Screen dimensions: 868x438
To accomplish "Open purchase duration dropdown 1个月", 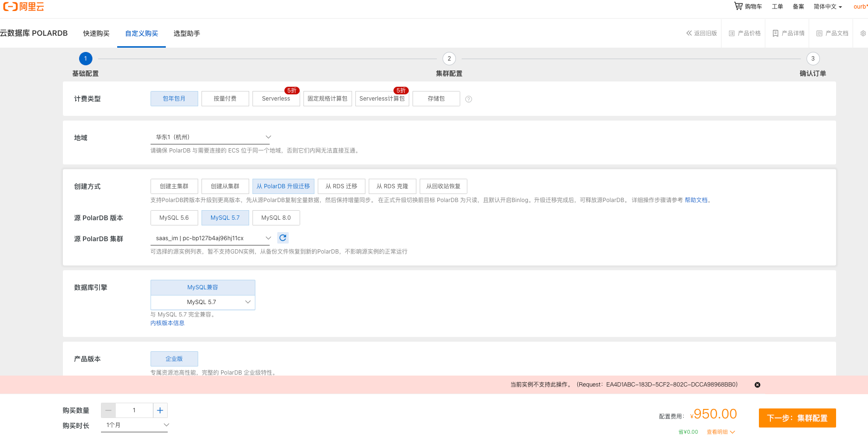I will [134, 425].
